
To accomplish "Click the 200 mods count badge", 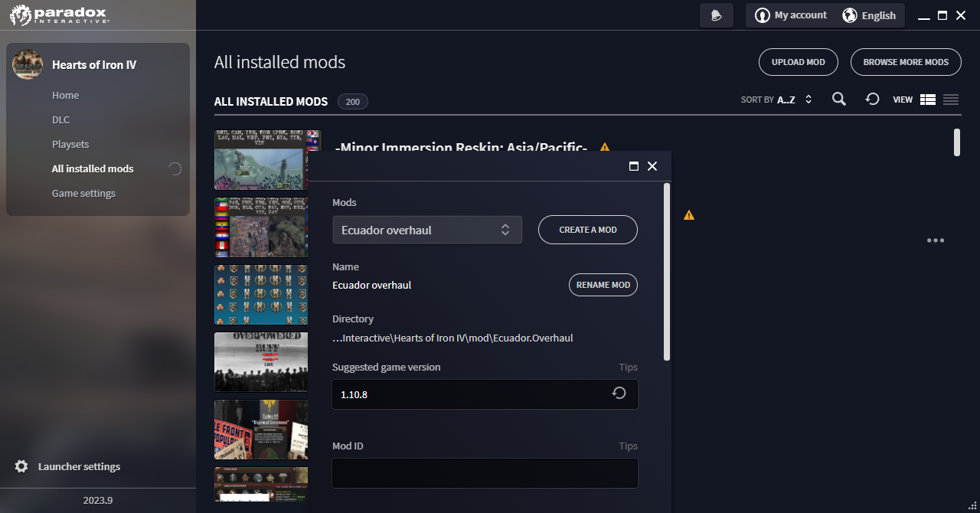I will 353,102.
